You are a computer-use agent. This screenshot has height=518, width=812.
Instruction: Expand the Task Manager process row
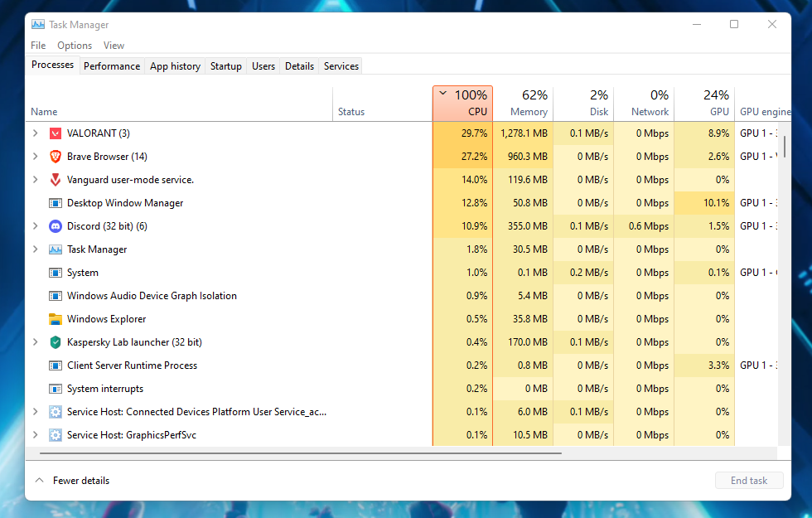(35, 249)
